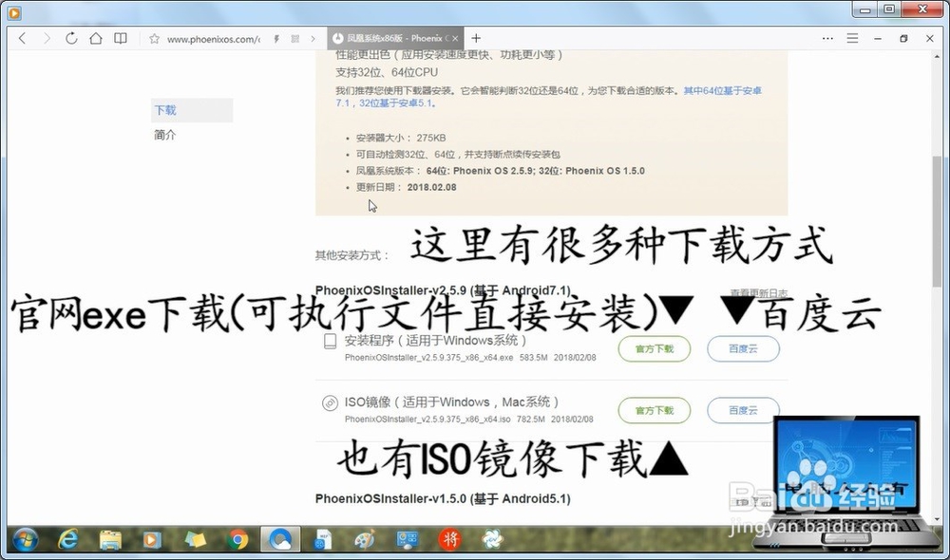
Task: Switch to the active blue browser taskbar icon
Action: tap(280, 539)
